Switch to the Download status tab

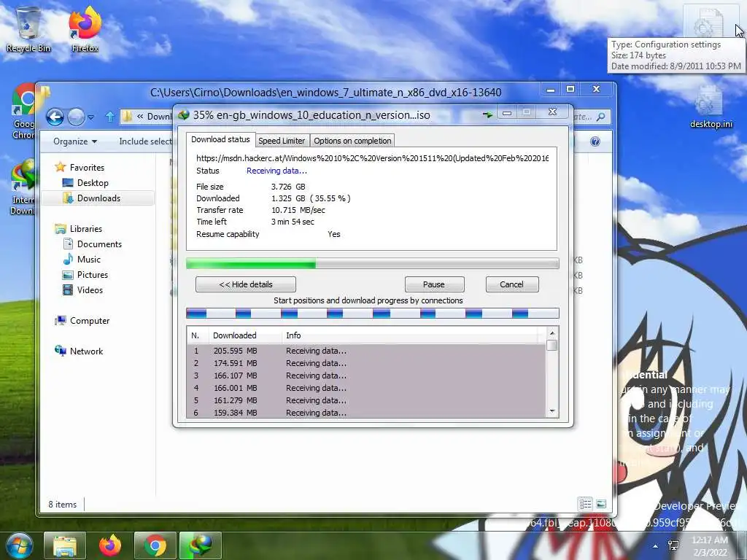click(220, 139)
